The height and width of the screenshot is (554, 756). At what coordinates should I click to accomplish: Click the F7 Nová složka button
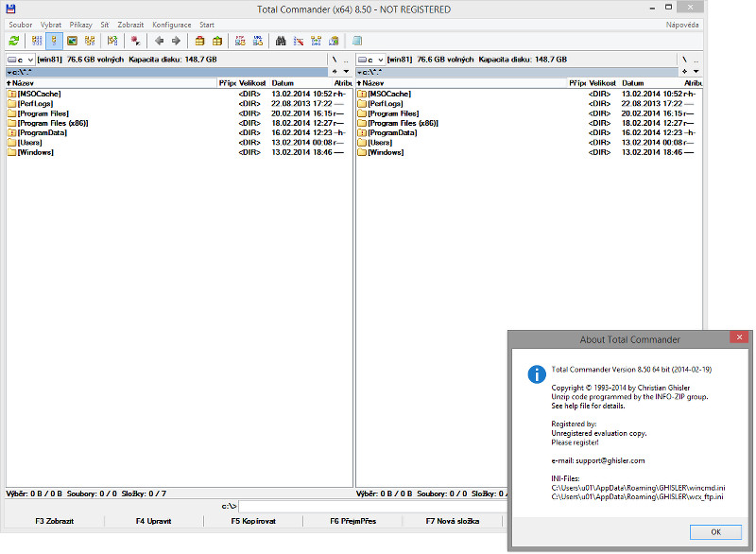click(453, 521)
